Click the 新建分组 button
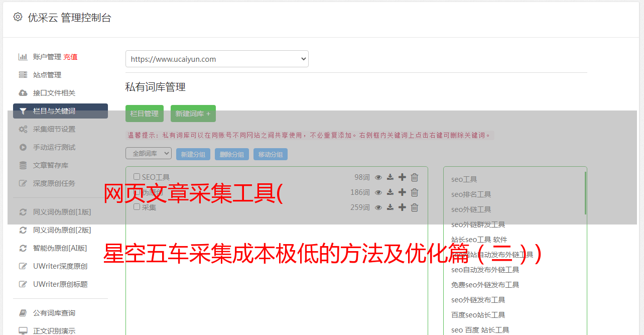The height and width of the screenshot is (335, 644). coord(193,154)
